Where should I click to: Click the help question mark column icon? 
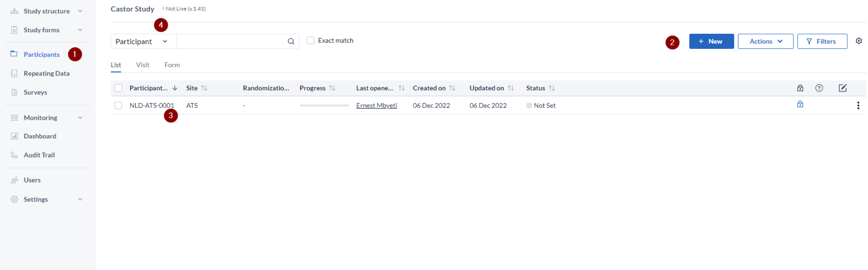(819, 88)
